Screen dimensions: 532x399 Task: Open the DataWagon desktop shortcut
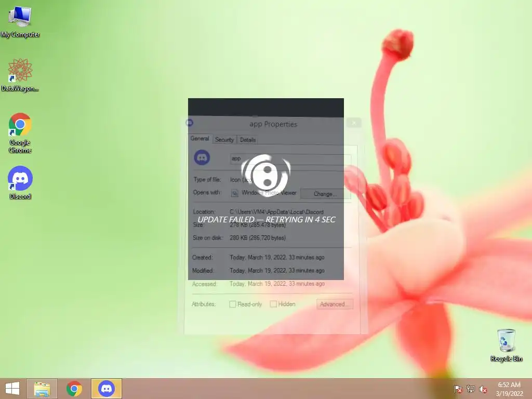pos(20,75)
